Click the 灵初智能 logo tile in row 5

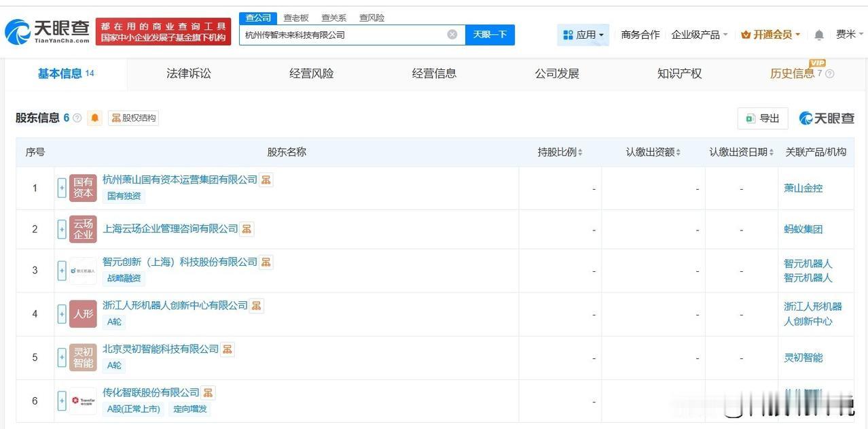84,358
